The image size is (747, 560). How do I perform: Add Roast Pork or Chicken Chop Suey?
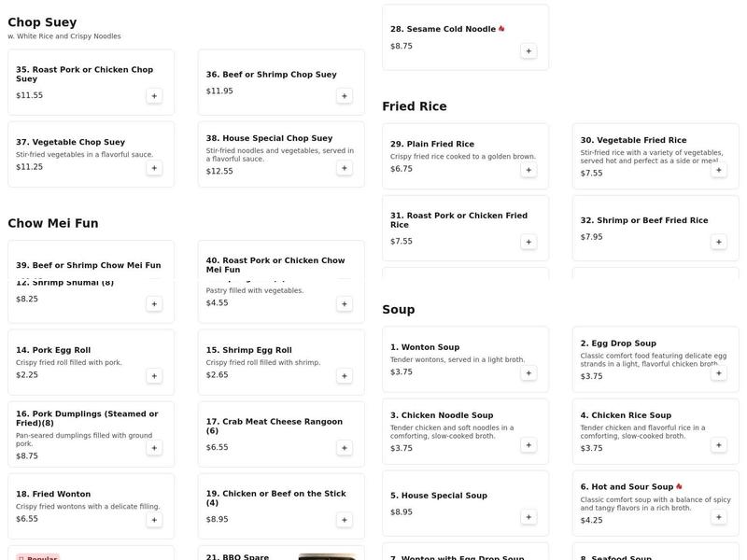(x=154, y=95)
